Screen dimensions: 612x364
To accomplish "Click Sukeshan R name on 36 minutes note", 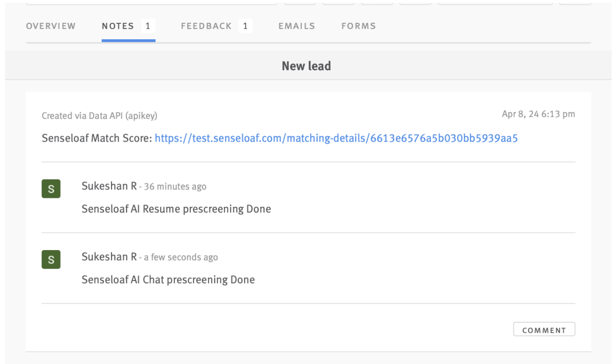I will tap(109, 186).
